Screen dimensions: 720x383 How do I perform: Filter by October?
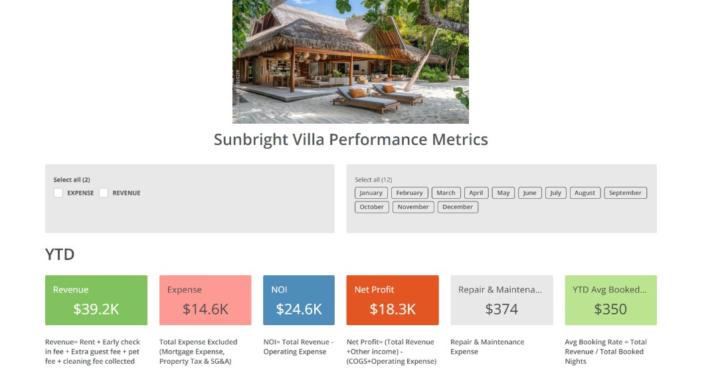[x=371, y=207]
